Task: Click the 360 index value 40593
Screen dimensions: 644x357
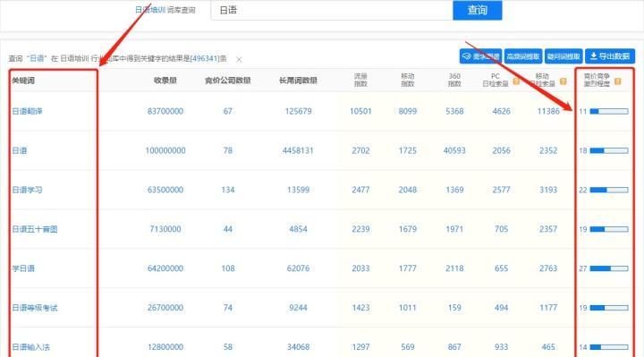Action: (454, 151)
